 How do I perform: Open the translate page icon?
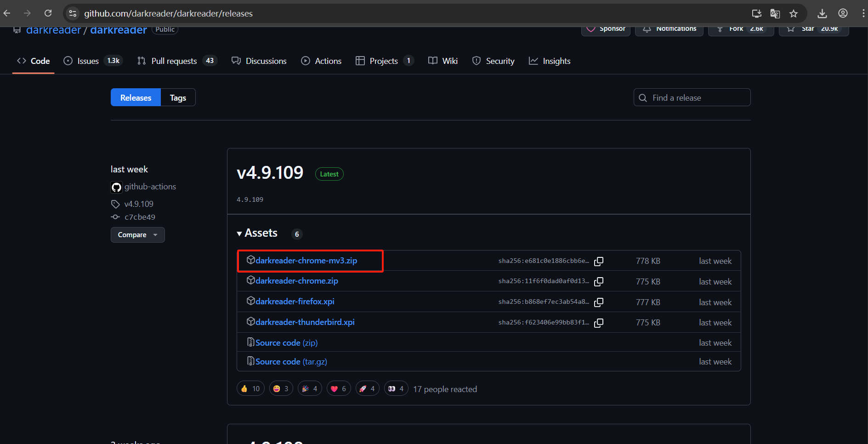[x=775, y=13]
